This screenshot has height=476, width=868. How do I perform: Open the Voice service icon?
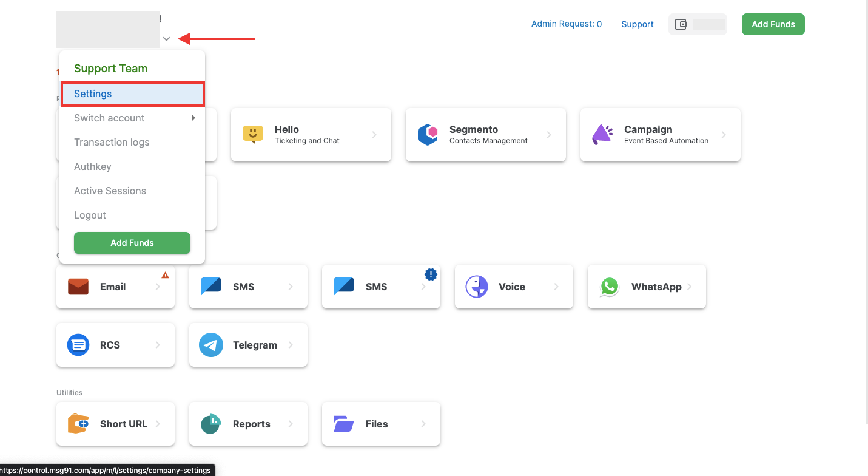click(x=477, y=287)
